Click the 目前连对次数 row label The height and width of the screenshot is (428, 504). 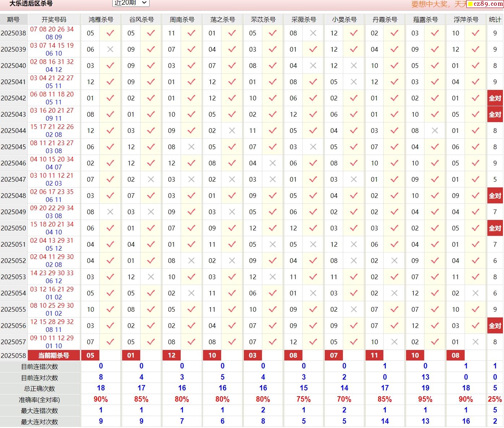[40, 378]
